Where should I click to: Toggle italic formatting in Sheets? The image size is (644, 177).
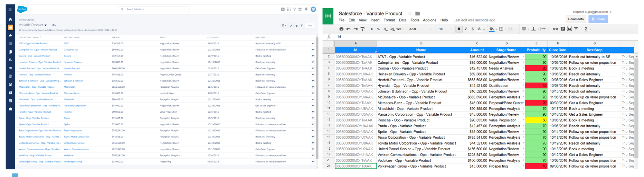pyautogui.click(x=466, y=29)
